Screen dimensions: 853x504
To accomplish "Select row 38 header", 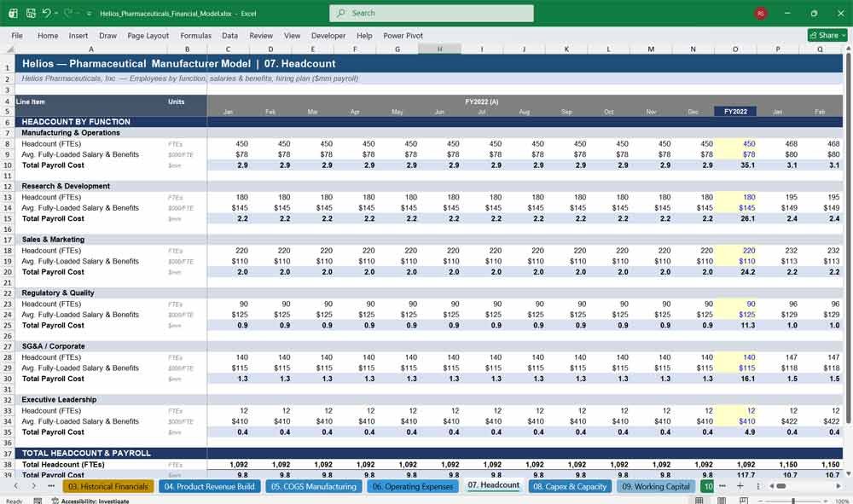I will [x=8, y=465].
